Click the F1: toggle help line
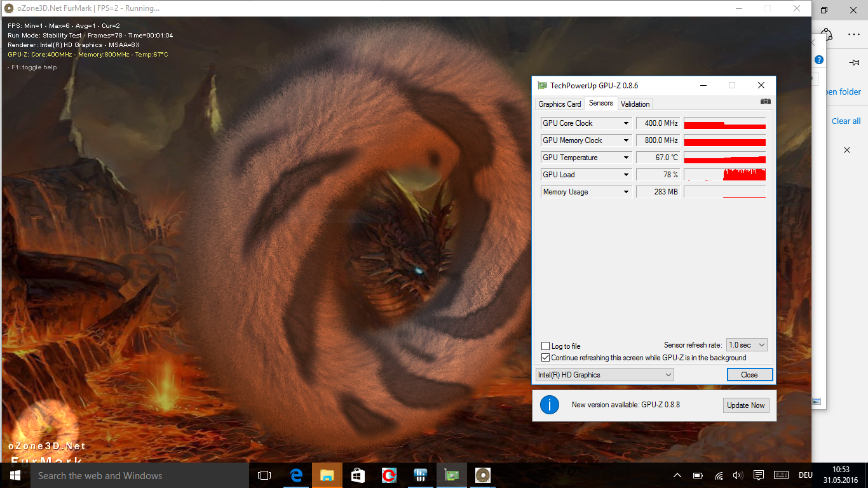Screen dimensions: 868x488 (32, 67)
